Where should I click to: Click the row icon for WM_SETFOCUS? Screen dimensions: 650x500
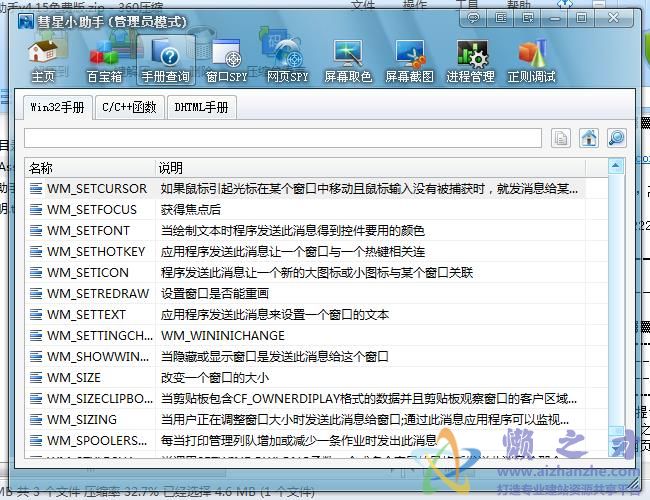tap(36, 210)
